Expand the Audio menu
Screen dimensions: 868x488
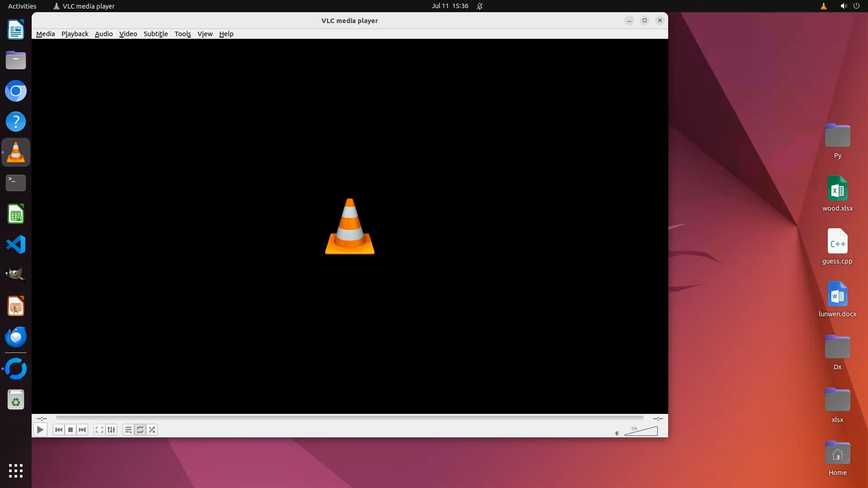pyautogui.click(x=104, y=34)
